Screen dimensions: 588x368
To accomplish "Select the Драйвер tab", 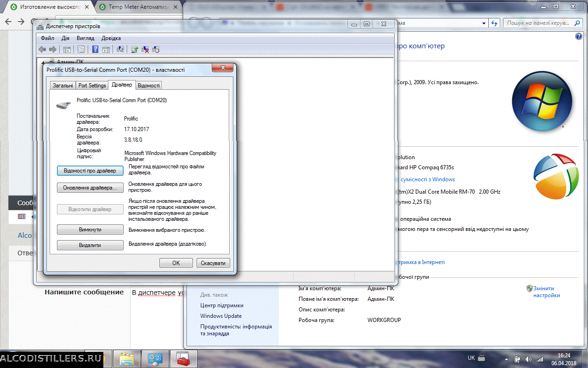I will [122, 85].
